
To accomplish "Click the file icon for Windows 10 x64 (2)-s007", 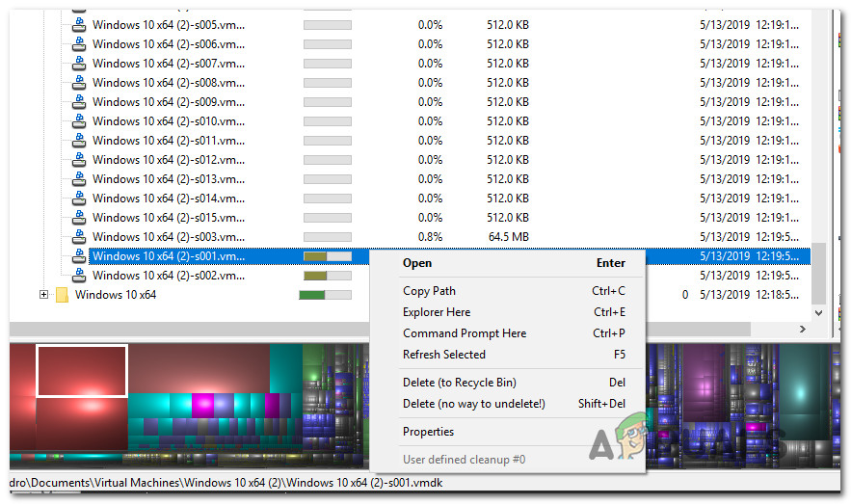I will [79, 64].
